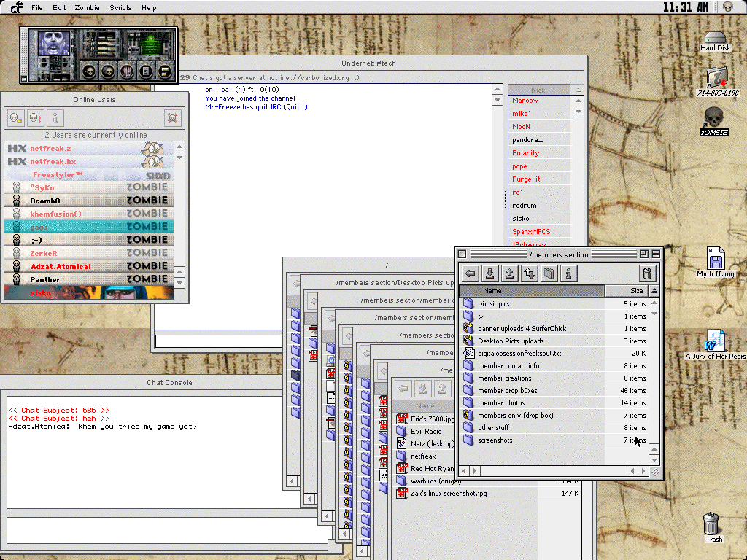Open the document-list round button on Zombie toolbar
The image size is (747, 560).
[145, 71]
